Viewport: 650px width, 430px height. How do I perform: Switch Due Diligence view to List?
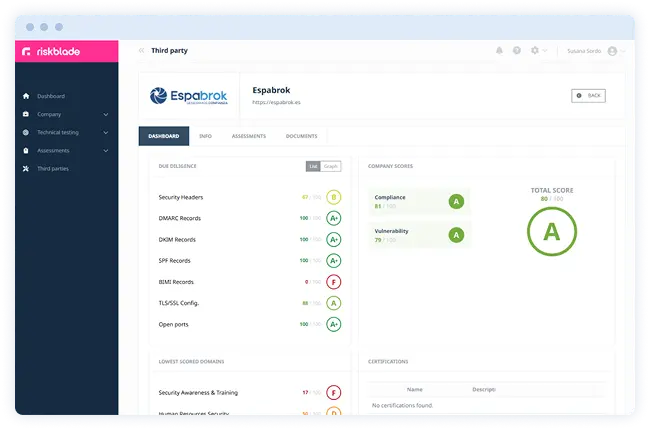312,166
